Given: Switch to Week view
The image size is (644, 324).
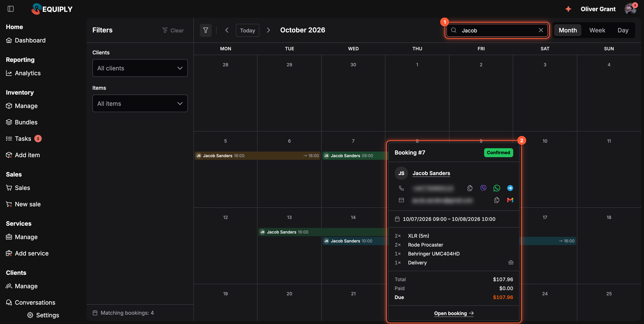Looking at the screenshot, I should tap(597, 30).
